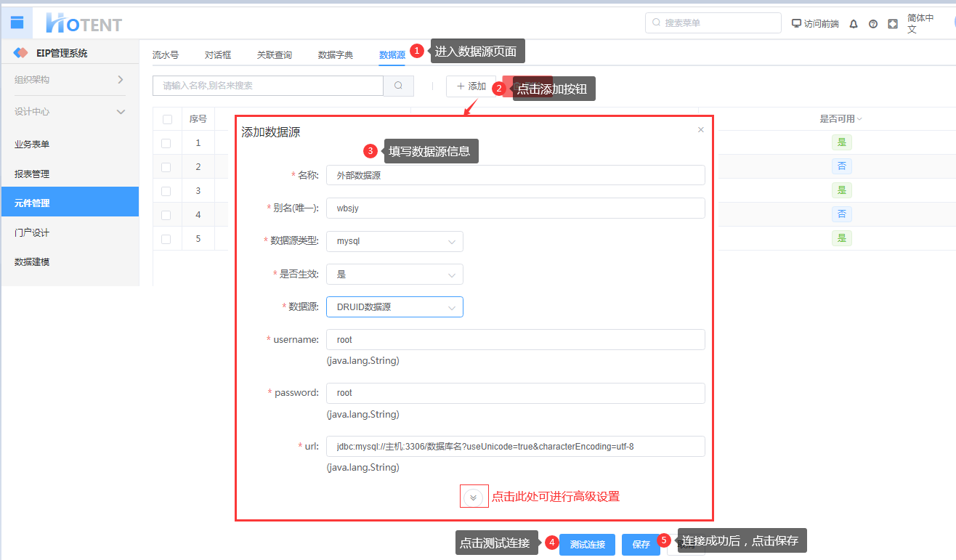Select 元件管理 in the sidebar

[70, 203]
